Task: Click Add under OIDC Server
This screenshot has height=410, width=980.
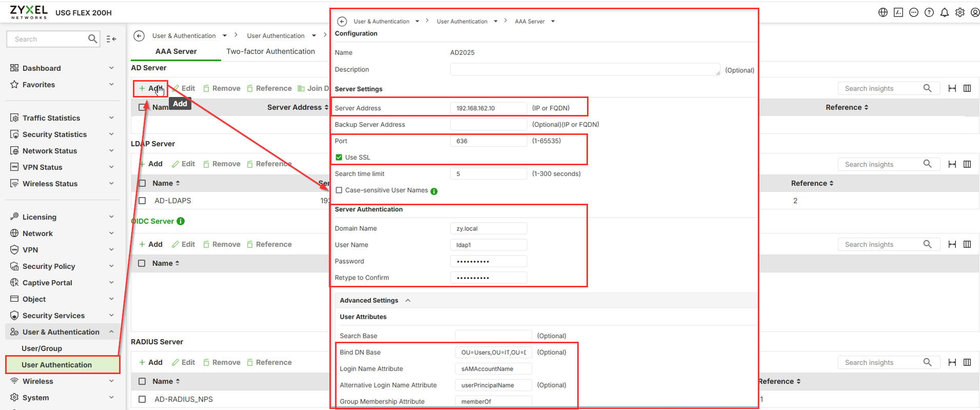Action: (x=150, y=244)
